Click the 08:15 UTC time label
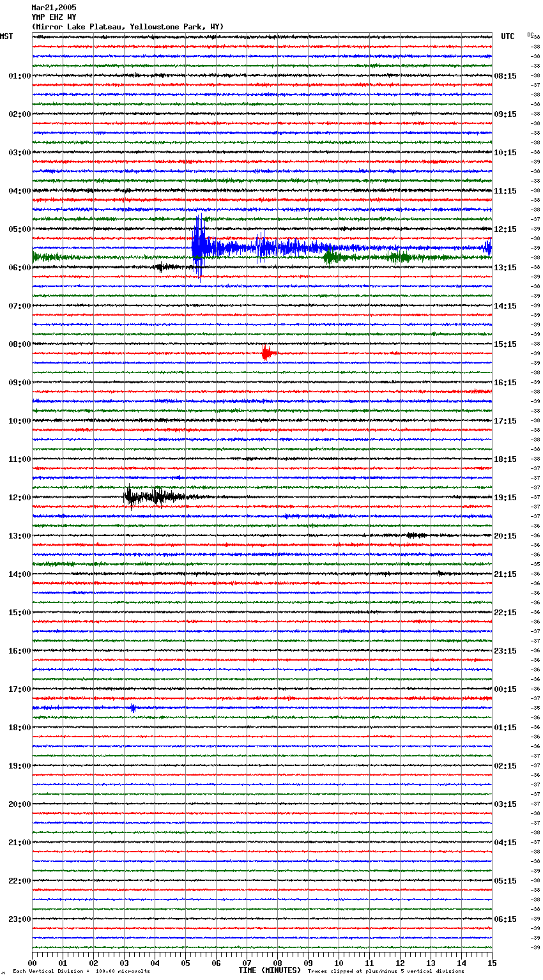 [x=505, y=76]
